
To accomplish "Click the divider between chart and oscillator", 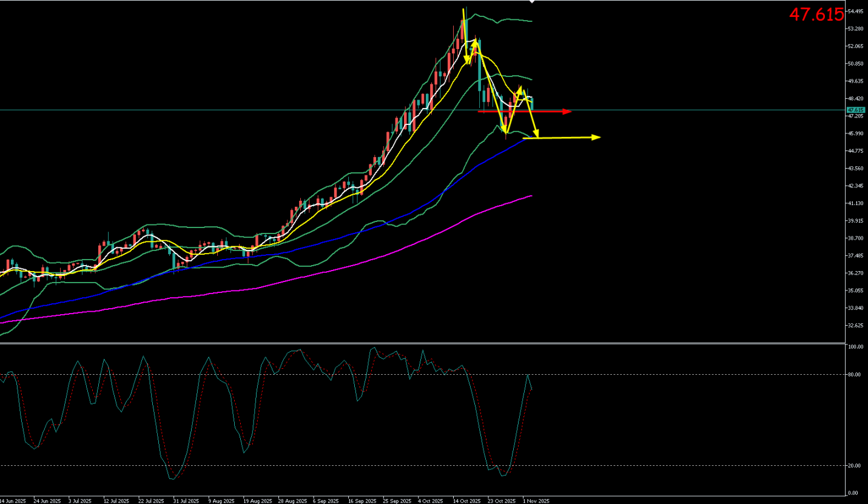I will [x=425, y=343].
